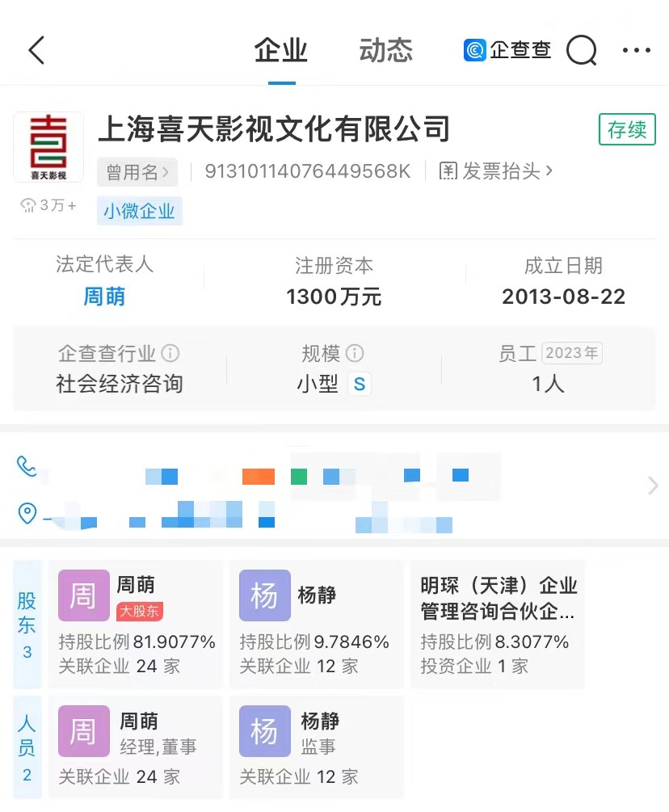Expand contact details with right chevron
Screen dimensions: 669x812
(x=653, y=486)
